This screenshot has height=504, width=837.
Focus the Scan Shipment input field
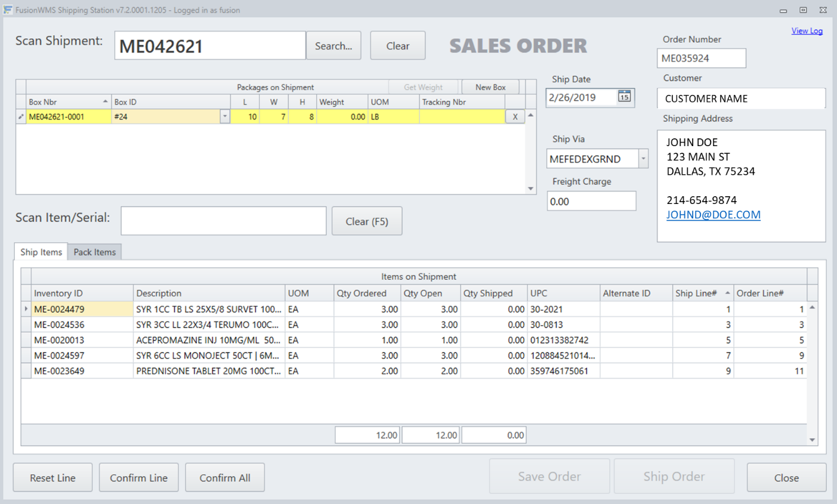210,45
